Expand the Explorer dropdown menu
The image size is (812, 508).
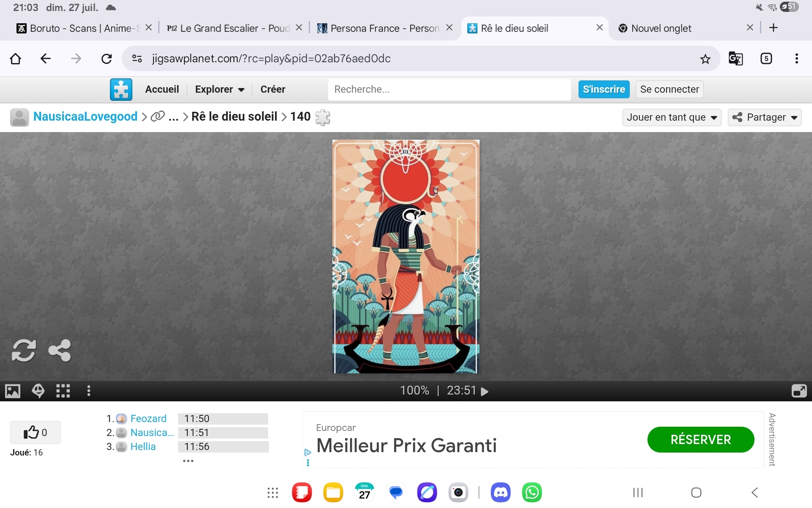tap(219, 89)
